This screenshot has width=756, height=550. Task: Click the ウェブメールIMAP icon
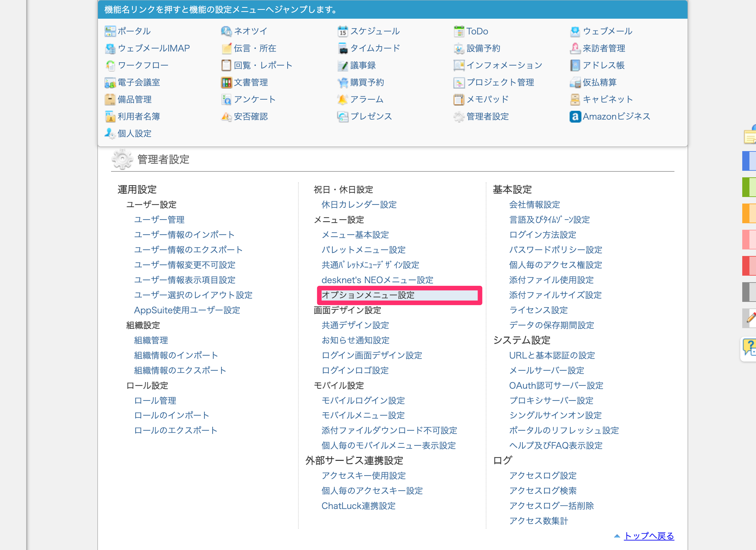110,49
